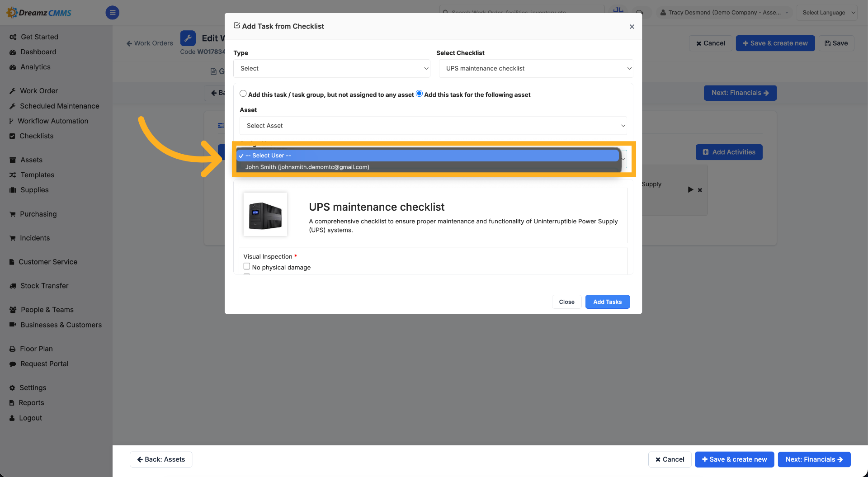The width and height of the screenshot is (868, 477).
Task: Open the Type dropdown
Action: click(332, 68)
